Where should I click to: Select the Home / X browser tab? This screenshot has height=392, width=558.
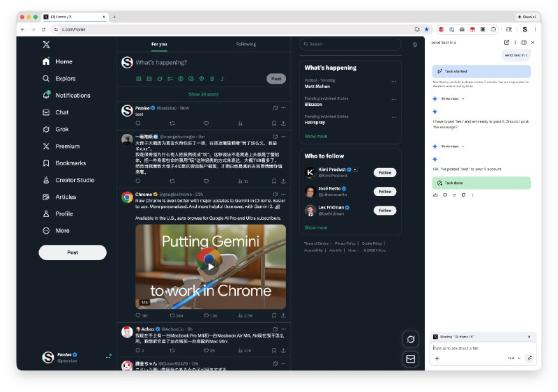(x=75, y=17)
